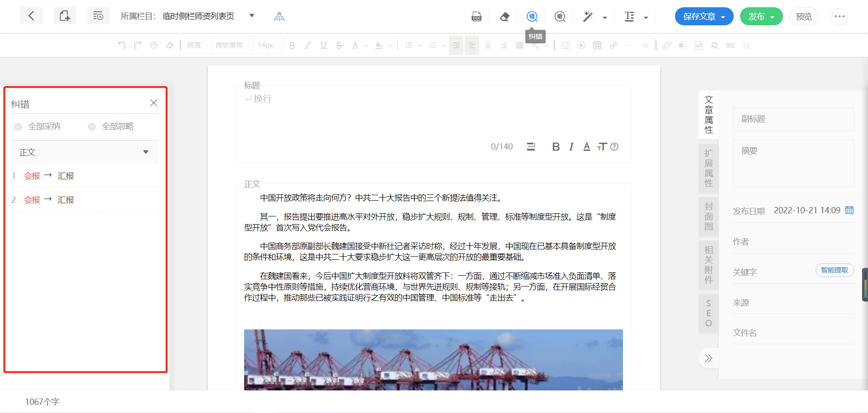The width and height of the screenshot is (868, 413).
Task: Open the 发布 button dropdown arrow
Action: [x=773, y=17]
